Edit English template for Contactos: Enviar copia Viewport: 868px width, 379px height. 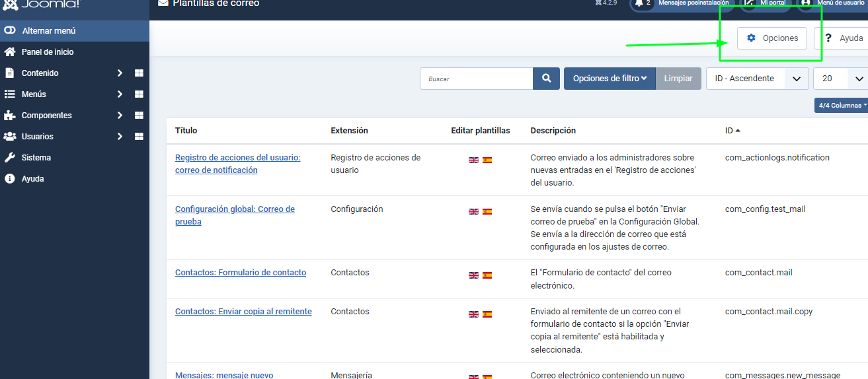click(473, 314)
